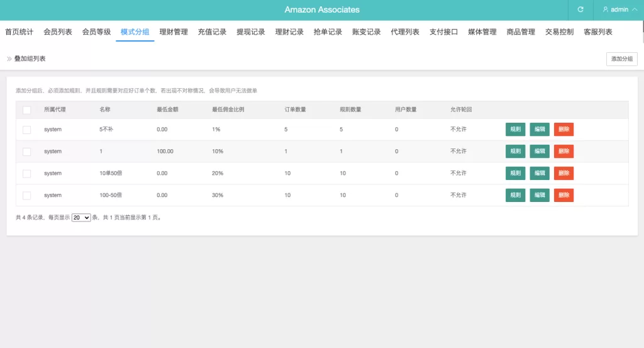Click the breadcrumb arrows before 叠加组列表
Screen dimensions: 644x348
9,59
